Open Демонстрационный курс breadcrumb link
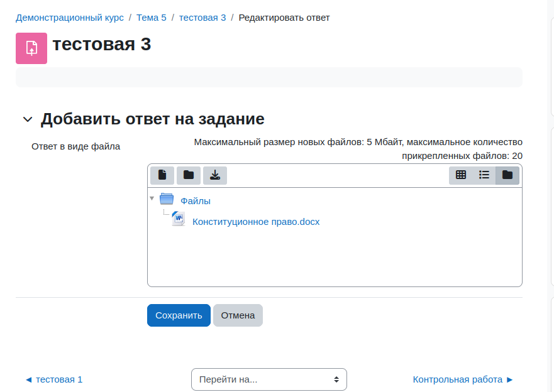The width and height of the screenshot is (554, 392). point(70,18)
